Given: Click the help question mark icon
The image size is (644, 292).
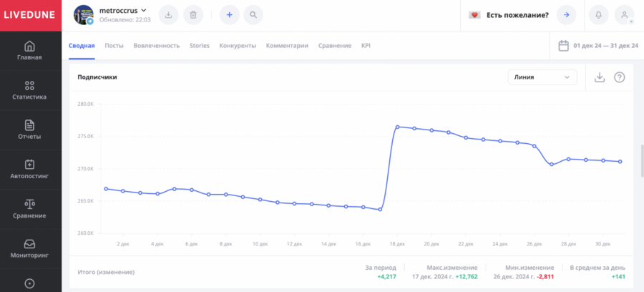Looking at the screenshot, I should click(x=620, y=77).
